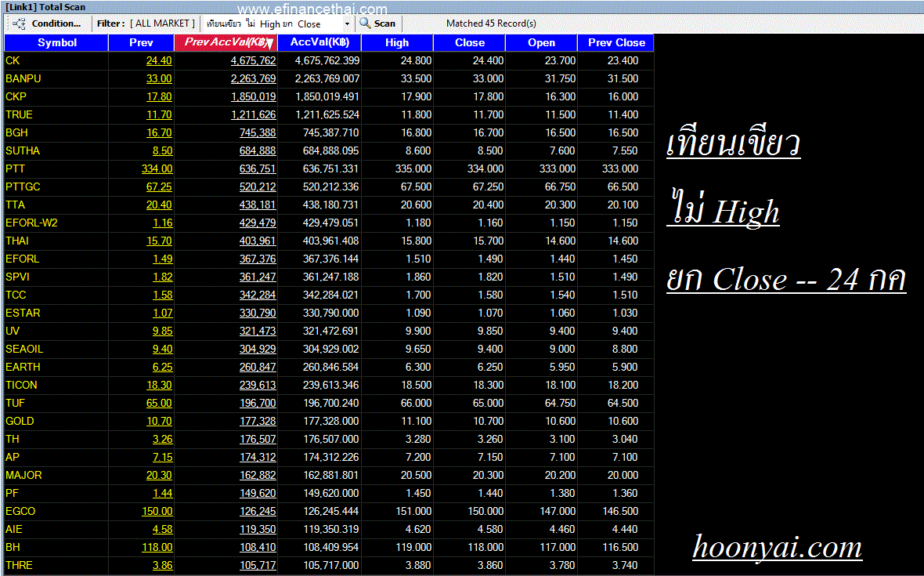The image size is (924, 576).
Task: Select the CKP symbol
Action: 16,96
